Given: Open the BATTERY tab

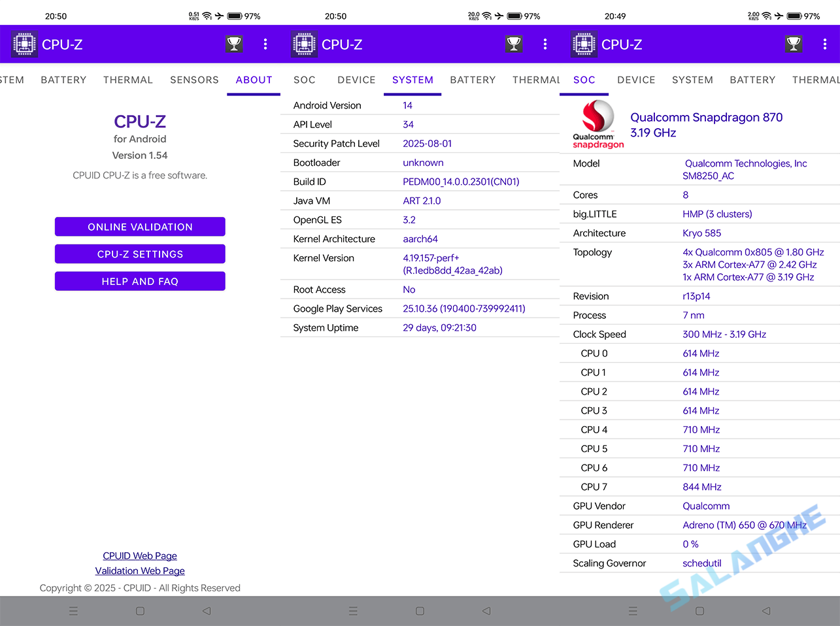Looking at the screenshot, I should (63, 80).
